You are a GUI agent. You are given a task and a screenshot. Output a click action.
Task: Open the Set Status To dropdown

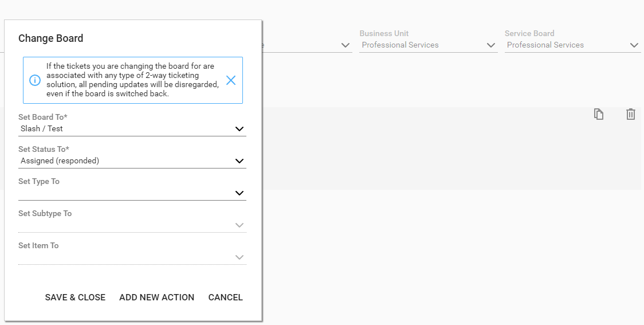(239, 161)
